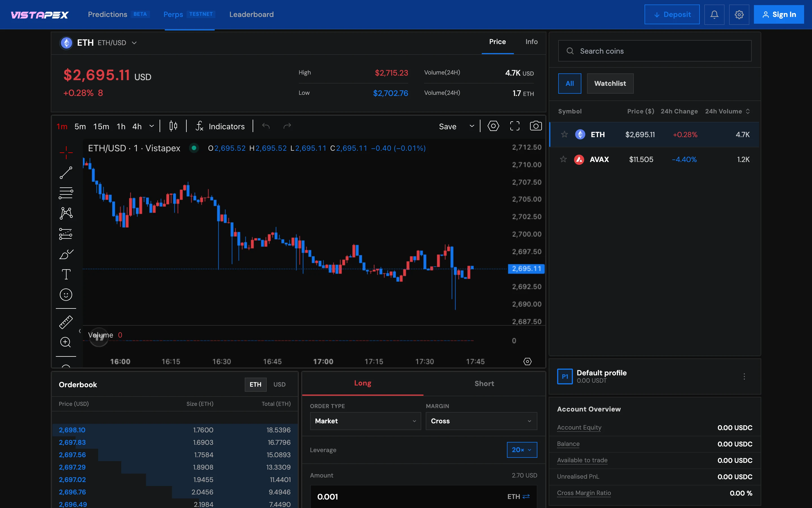
Task: Choose the XABCD pattern tool
Action: 66,213
